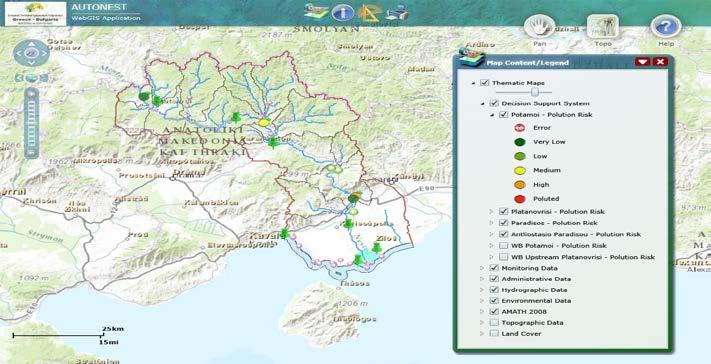Click the printer icon to print map
Viewport: 711px width, 364px height.
coord(396,12)
